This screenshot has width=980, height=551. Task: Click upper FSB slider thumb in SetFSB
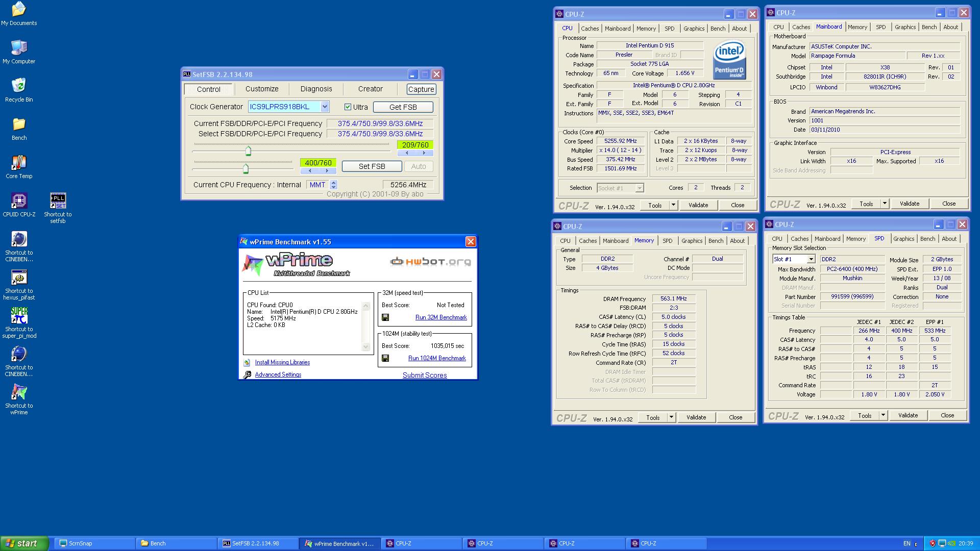coord(249,151)
